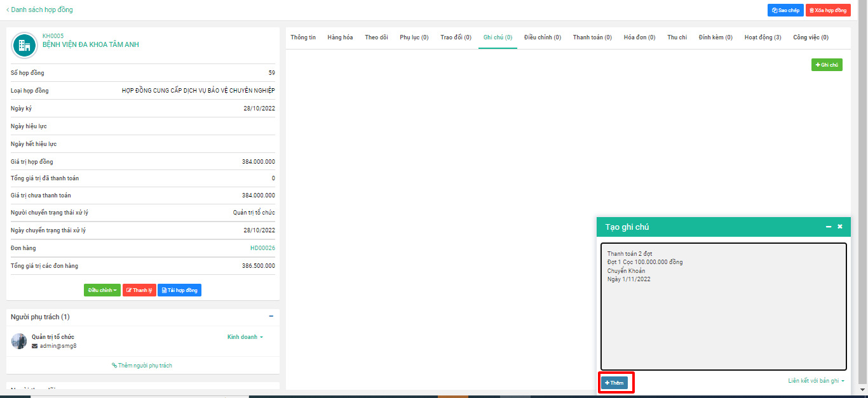The image size is (868, 398).
Task: Click inside the note text area
Action: [x=723, y=317]
